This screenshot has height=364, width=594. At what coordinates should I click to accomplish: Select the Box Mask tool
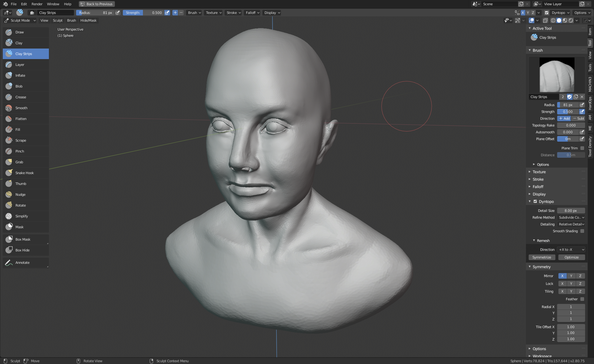(23, 239)
